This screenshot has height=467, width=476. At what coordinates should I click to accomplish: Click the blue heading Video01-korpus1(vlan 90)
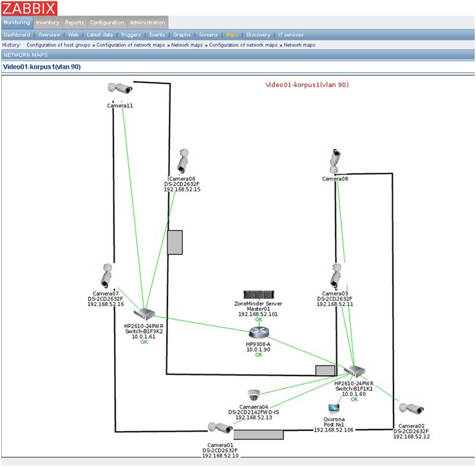42,67
